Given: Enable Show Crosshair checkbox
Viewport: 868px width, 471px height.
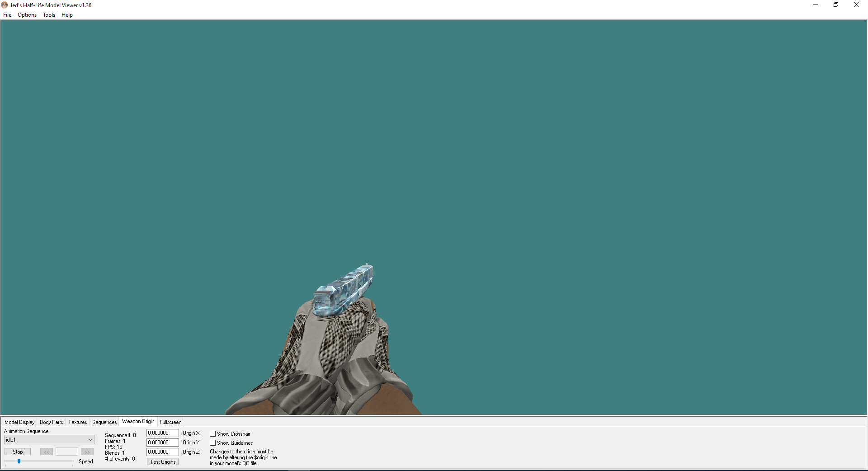Looking at the screenshot, I should 212,434.
